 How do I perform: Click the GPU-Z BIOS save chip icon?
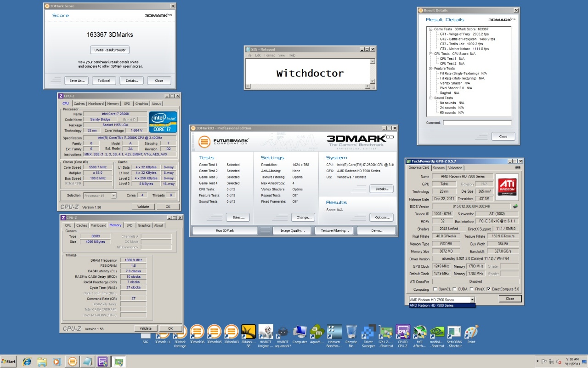pyautogui.click(x=515, y=207)
